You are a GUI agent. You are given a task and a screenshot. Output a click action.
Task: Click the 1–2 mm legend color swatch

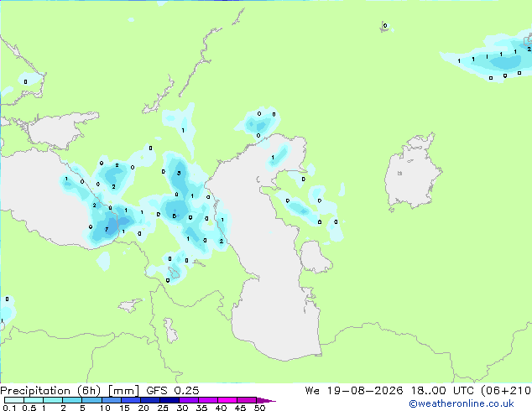pos(53,400)
